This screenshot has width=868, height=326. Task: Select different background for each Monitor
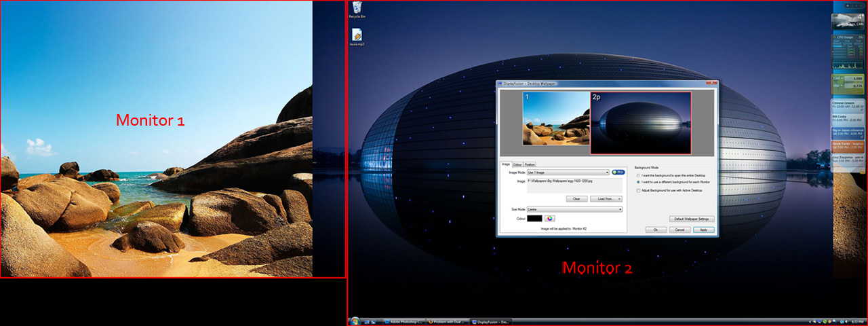[638, 182]
